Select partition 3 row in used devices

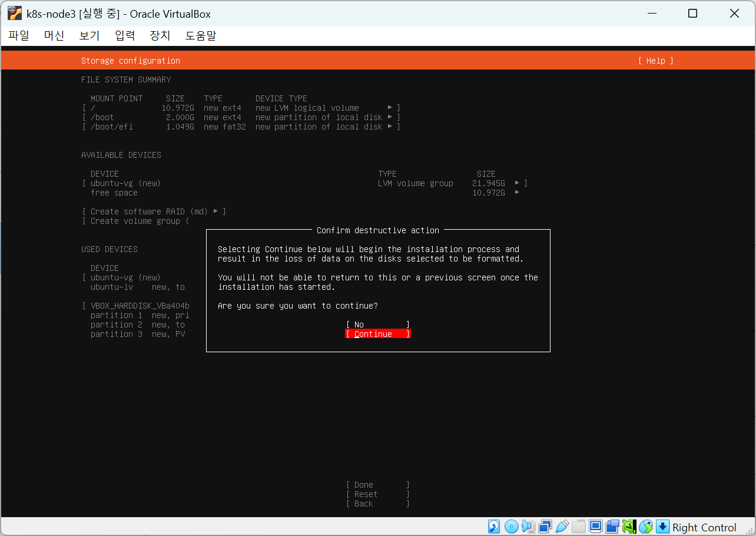tap(138, 334)
